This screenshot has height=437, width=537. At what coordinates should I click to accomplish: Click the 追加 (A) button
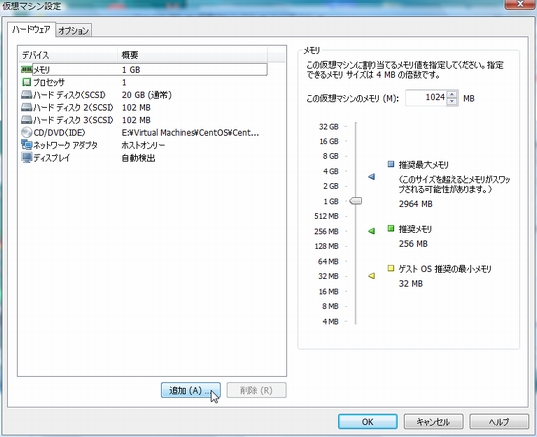coord(191,390)
